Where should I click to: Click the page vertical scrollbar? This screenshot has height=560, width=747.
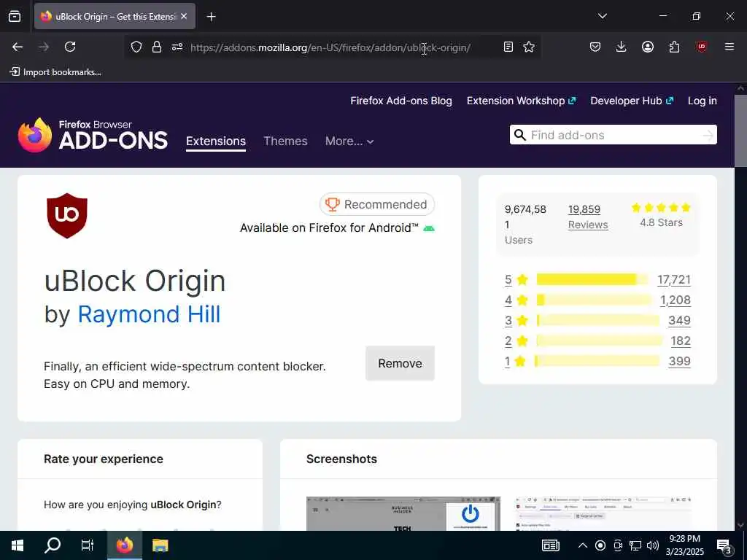(x=741, y=131)
